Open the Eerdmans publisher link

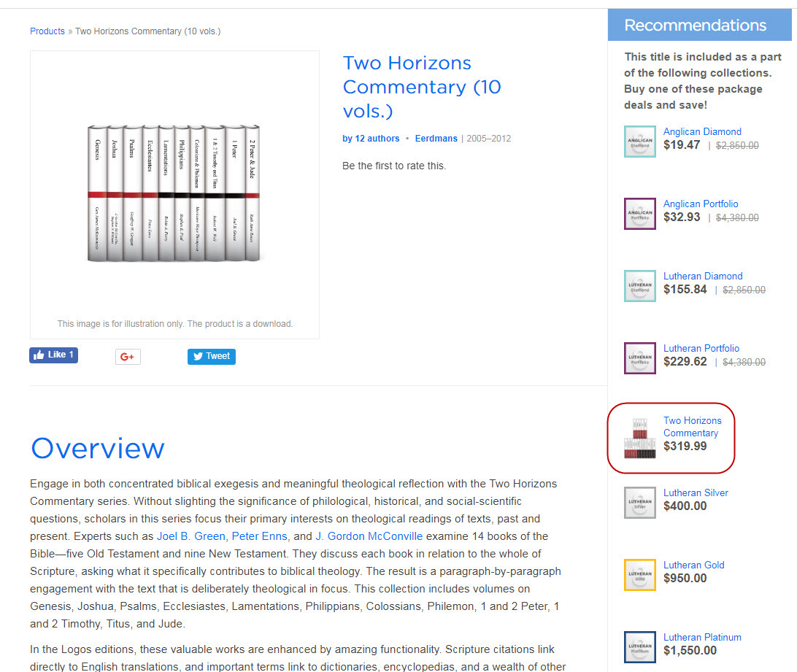[436, 138]
